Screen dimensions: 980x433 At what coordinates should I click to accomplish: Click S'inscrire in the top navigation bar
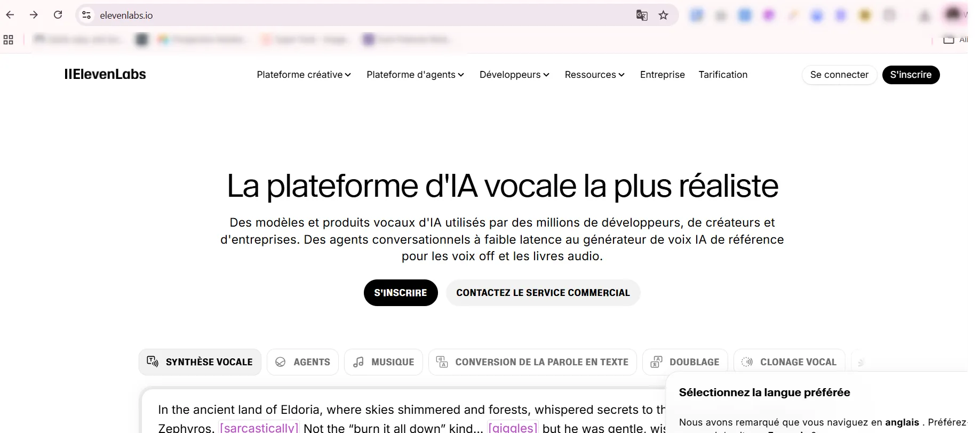[911, 75]
